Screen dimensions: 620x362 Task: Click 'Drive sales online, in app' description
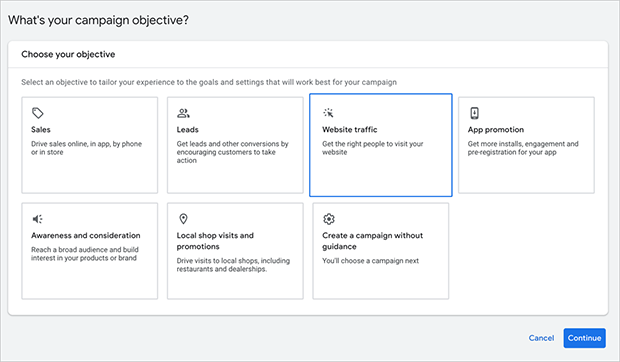click(87, 148)
